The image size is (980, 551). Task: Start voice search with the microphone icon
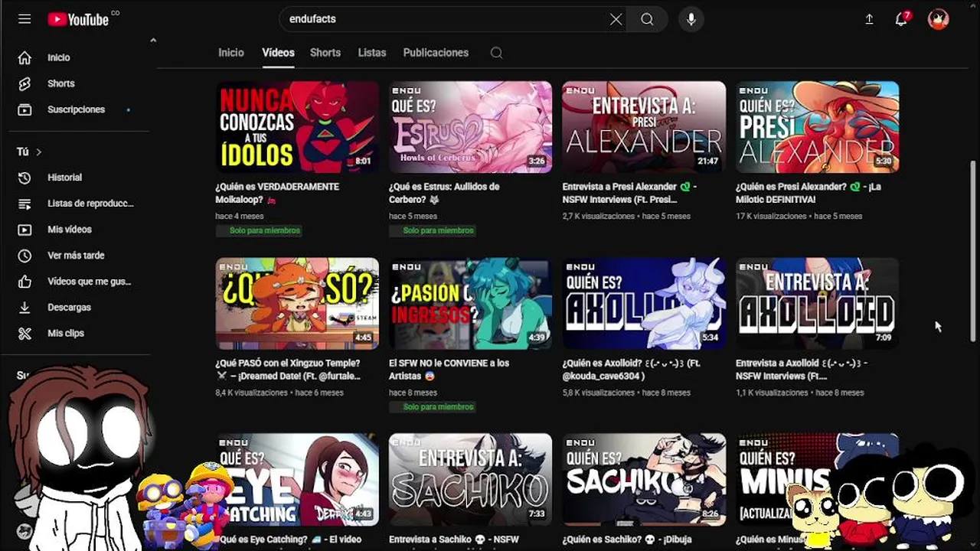(x=691, y=19)
